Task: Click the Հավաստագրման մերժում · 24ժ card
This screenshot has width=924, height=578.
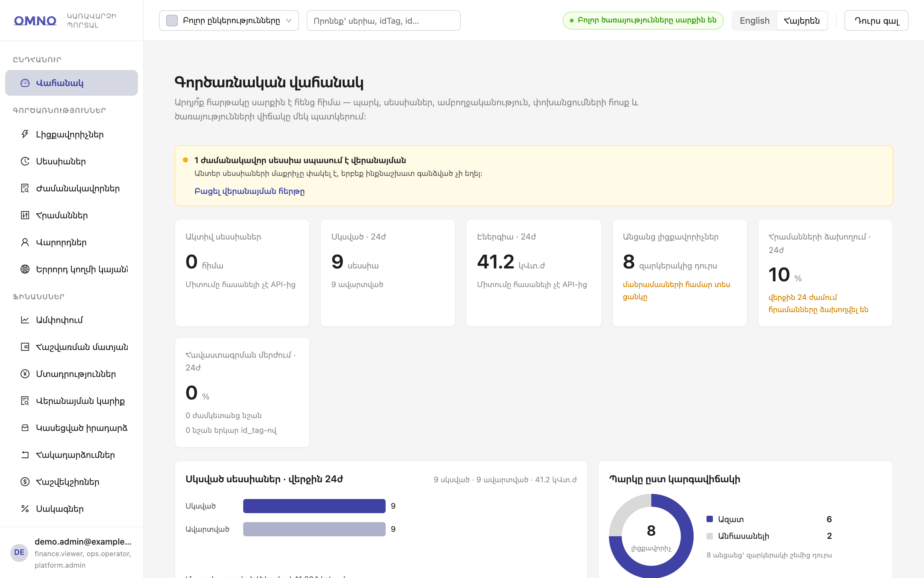Action: point(242,392)
